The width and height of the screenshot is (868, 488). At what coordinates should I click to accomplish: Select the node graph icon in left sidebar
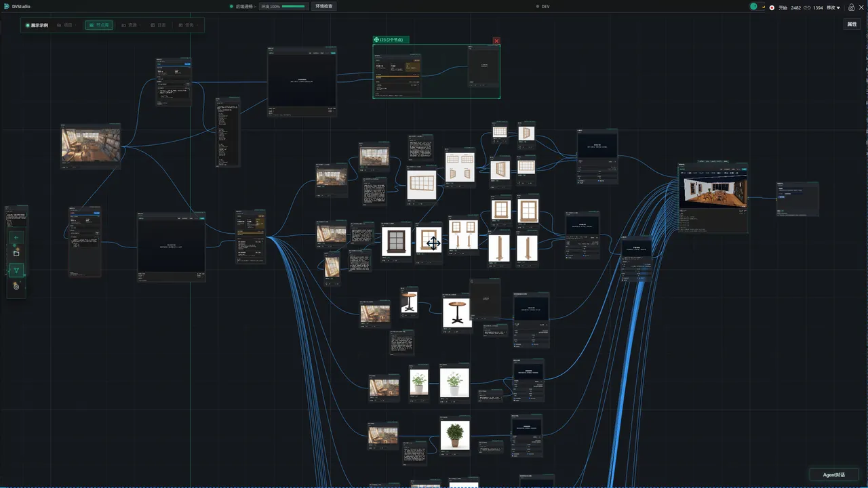pyautogui.click(x=16, y=270)
